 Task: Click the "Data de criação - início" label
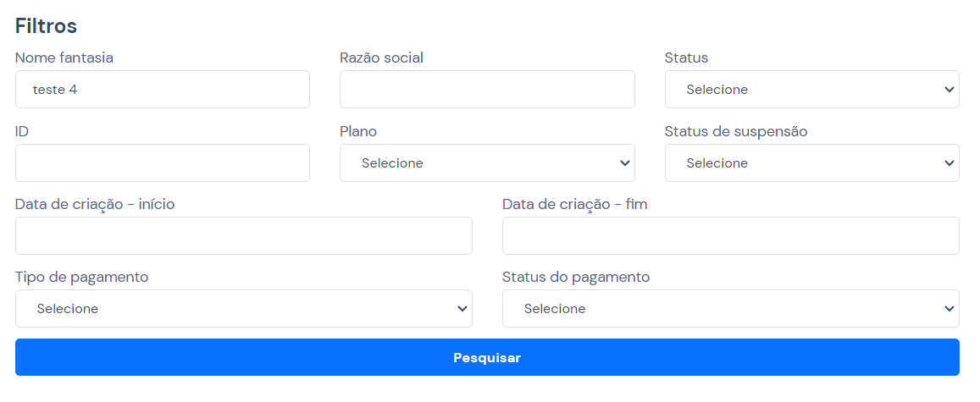(95, 204)
